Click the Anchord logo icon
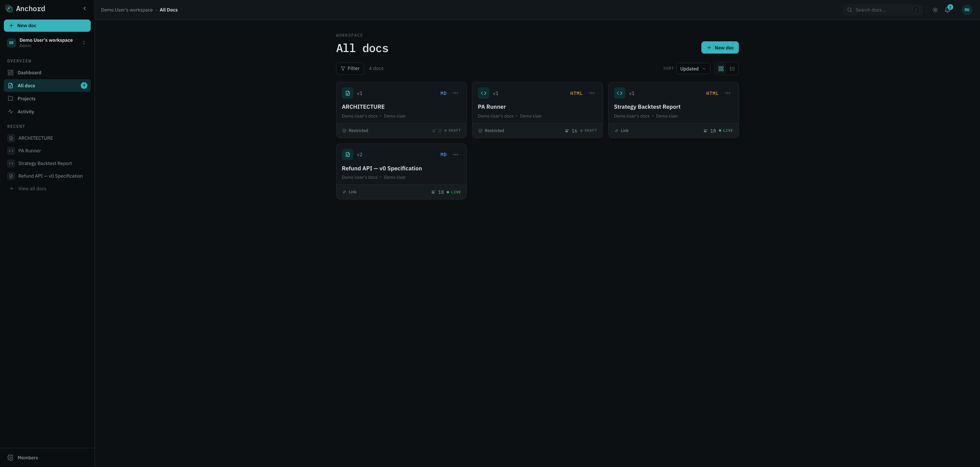Image resolution: width=980 pixels, height=467 pixels. pos(9,8)
